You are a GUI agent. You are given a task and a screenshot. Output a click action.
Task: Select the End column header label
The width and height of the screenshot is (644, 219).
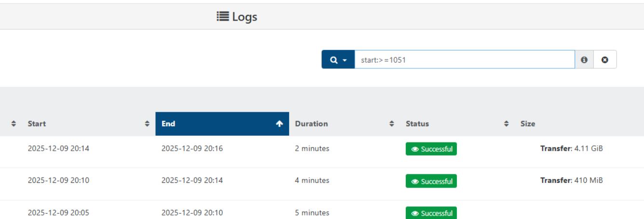(168, 124)
